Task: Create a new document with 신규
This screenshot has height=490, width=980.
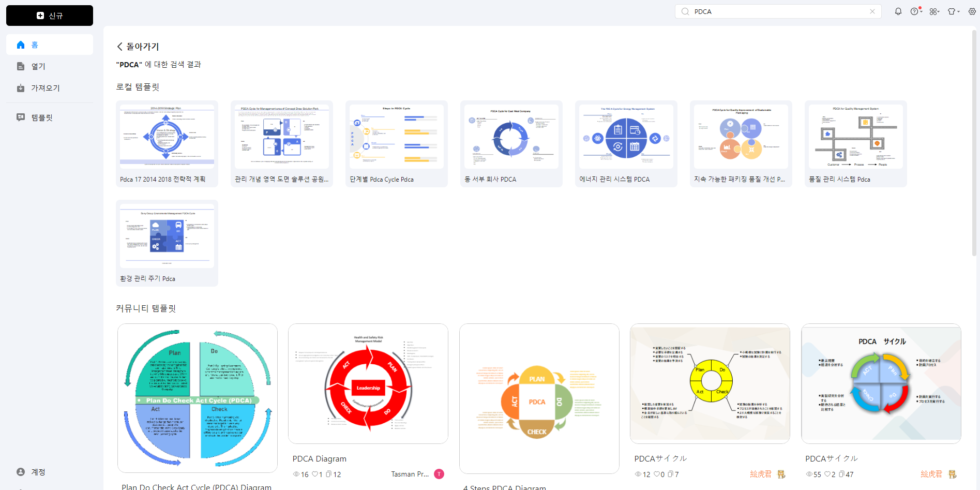Action: pos(50,16)
